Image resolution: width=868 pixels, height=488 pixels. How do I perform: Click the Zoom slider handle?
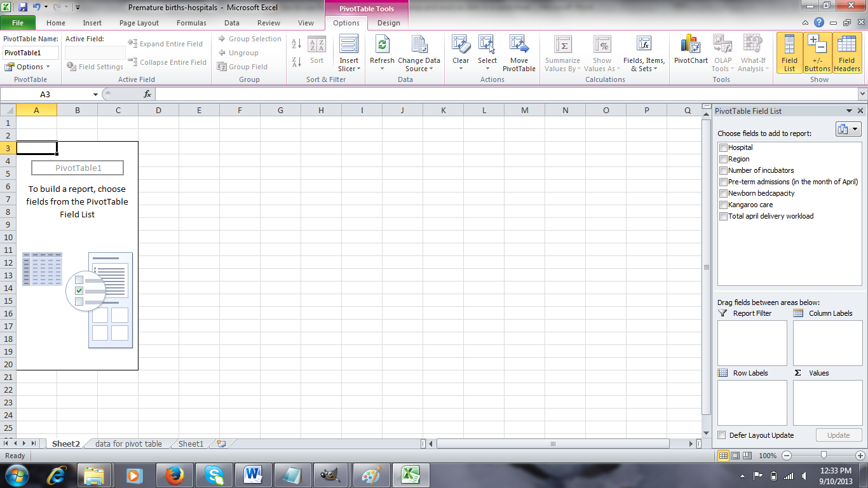(x=824, y=456)
